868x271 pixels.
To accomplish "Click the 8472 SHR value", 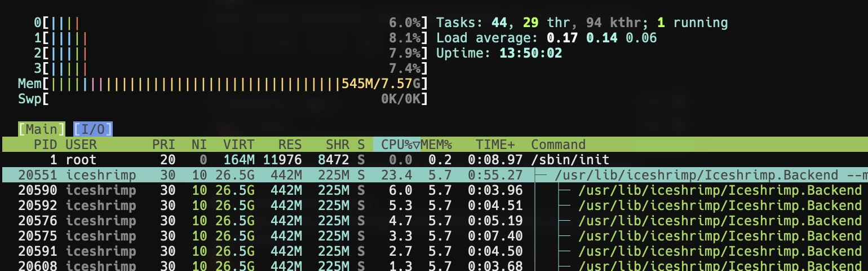I will (x=333, y=160).
